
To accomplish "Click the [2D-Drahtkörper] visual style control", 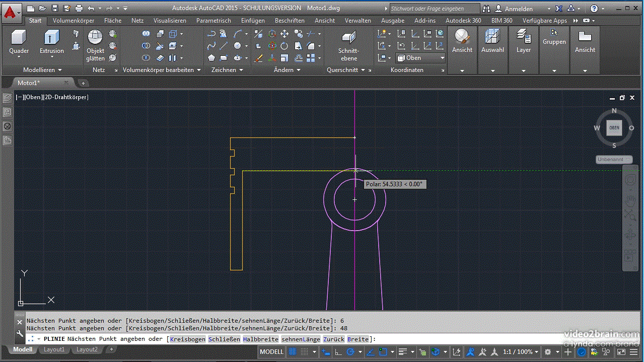I will (x=65, y=97).
